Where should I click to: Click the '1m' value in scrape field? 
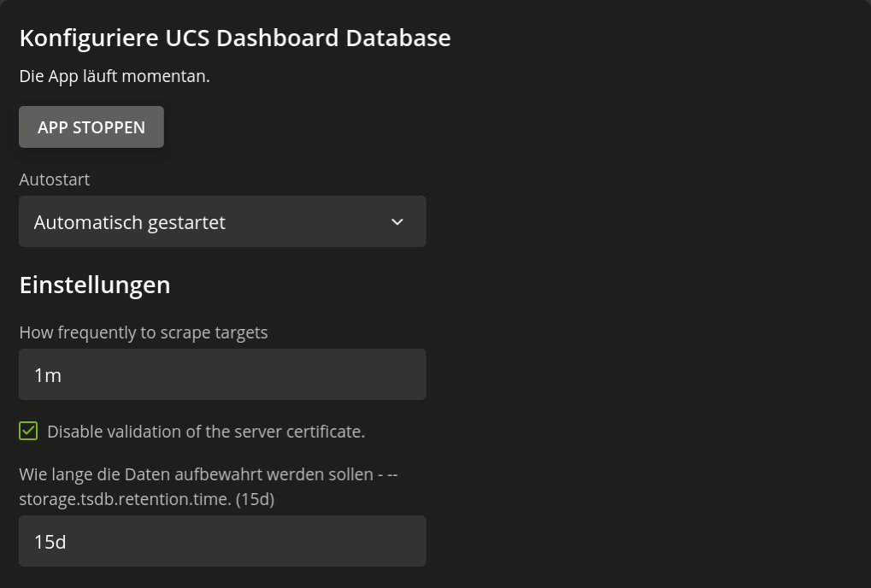click(x=48, y=375)
